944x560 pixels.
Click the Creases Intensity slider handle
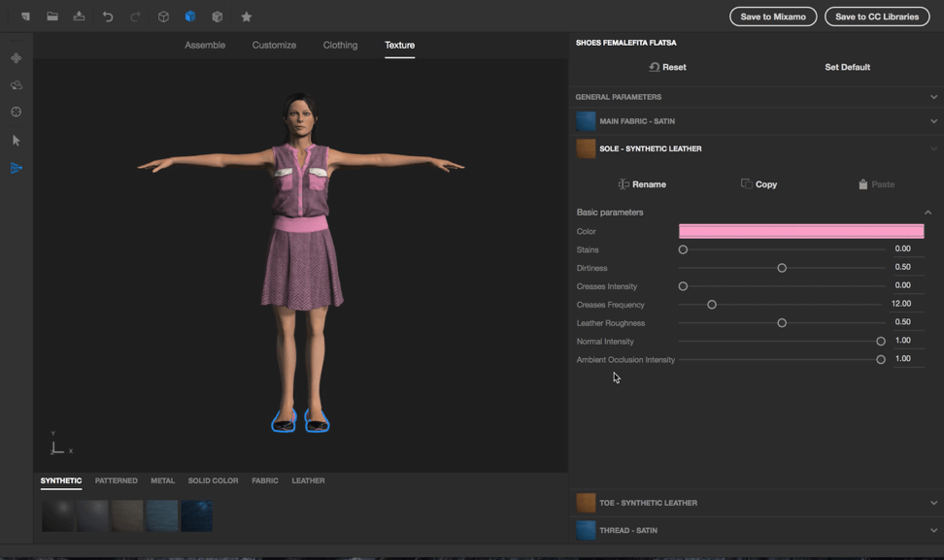(x=683, y=286)
